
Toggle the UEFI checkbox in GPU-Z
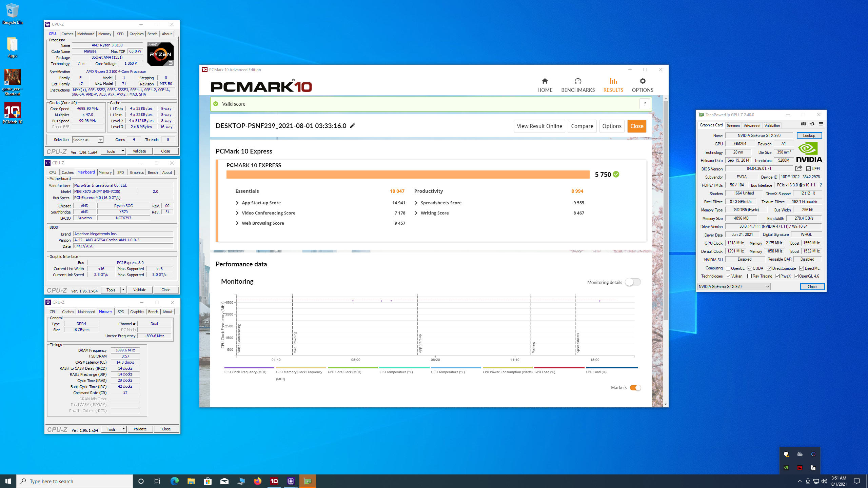[809, 168]
